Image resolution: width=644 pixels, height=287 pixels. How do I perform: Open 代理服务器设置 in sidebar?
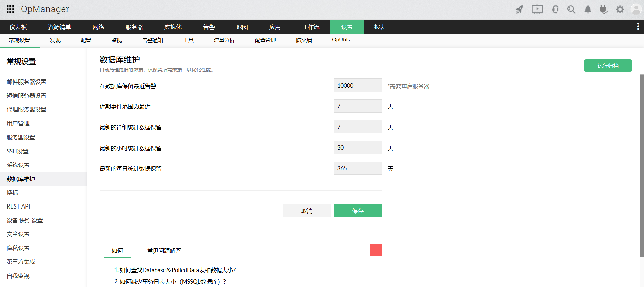pos(27,109)
